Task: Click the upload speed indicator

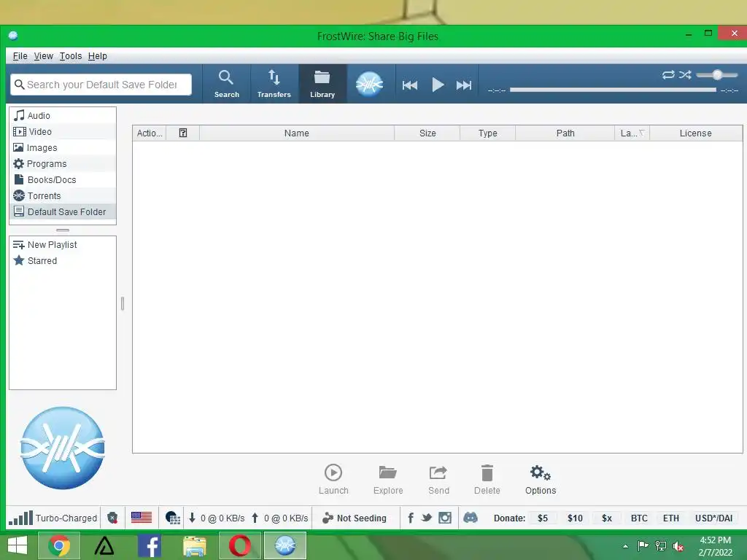Action: [x=279, y=518]
